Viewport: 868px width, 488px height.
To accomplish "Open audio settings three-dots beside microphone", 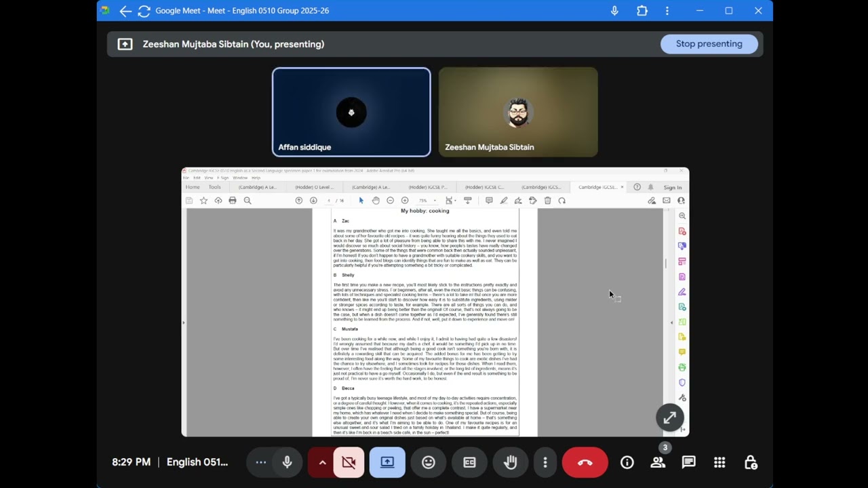I will (x=261, y=462).
